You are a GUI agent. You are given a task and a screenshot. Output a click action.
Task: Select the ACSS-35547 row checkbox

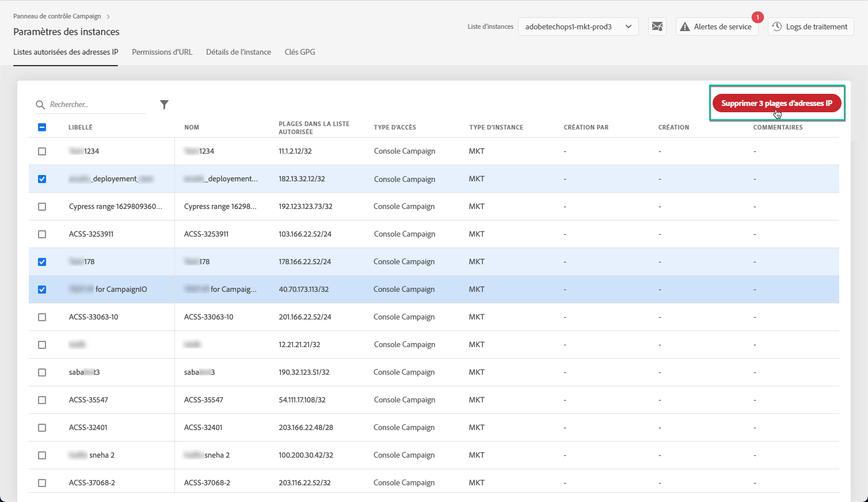tap(42, 400)
